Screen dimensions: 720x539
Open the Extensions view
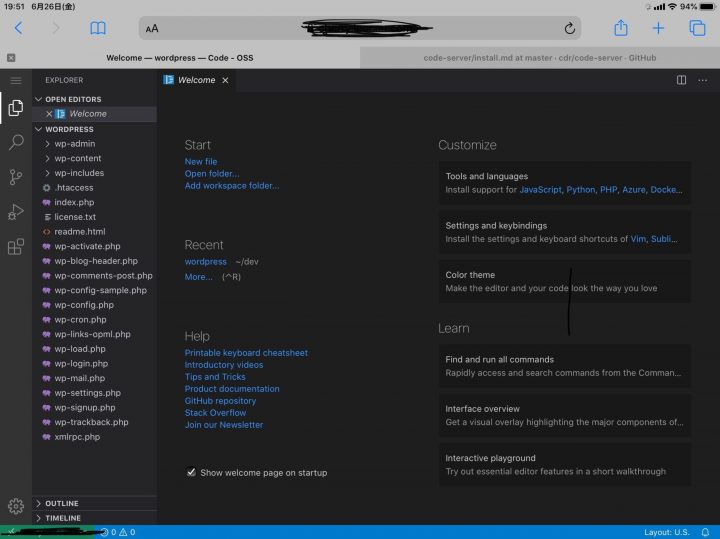click(16, 247)
